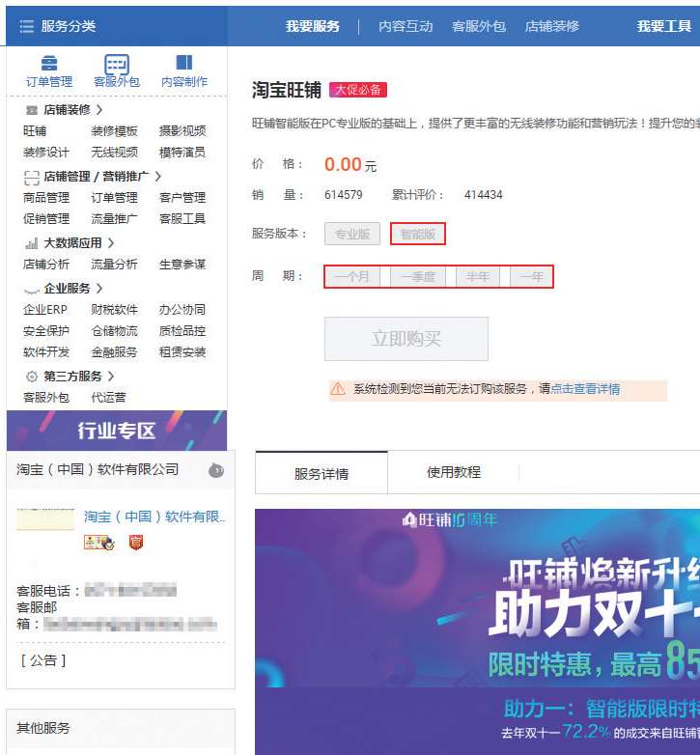Go to 无线视频 link
Image resolution: width=700 pixels, height=755 pixels.
114,153
